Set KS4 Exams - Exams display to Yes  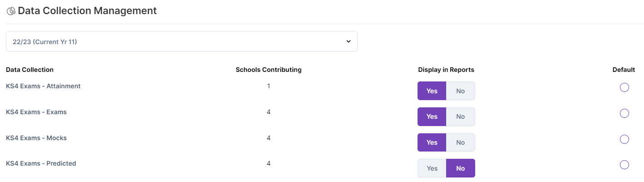coord(432,116)
